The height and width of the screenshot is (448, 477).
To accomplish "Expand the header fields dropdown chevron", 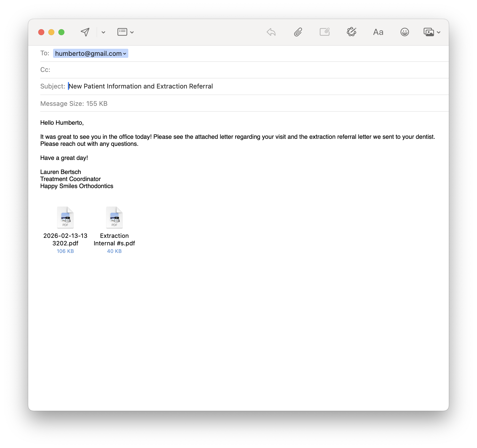I will pyautogui.click(x=132, y=32).
